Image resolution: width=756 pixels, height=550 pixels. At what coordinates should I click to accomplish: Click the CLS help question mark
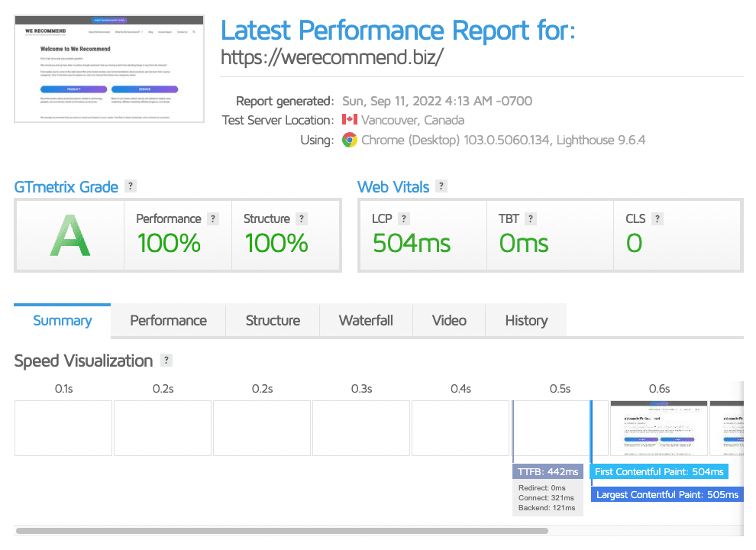657,219
